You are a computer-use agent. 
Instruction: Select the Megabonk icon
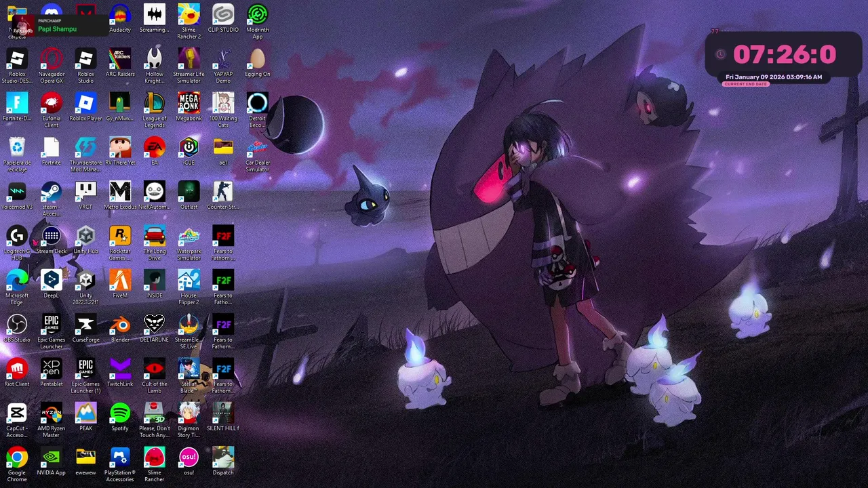coord(189,103)
